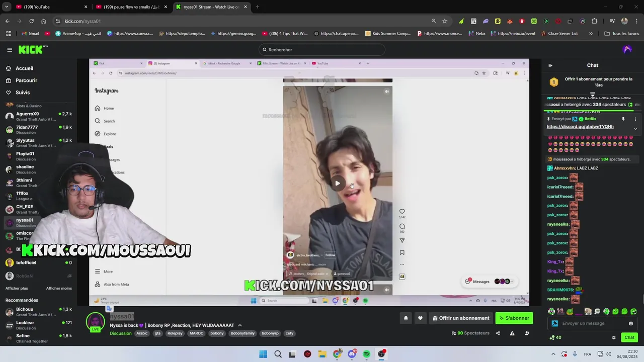This screenshot has height=362, width=644.
Task: Open Chrome three-dot menu
Action: pyautogui.click(x=636, y=21)
